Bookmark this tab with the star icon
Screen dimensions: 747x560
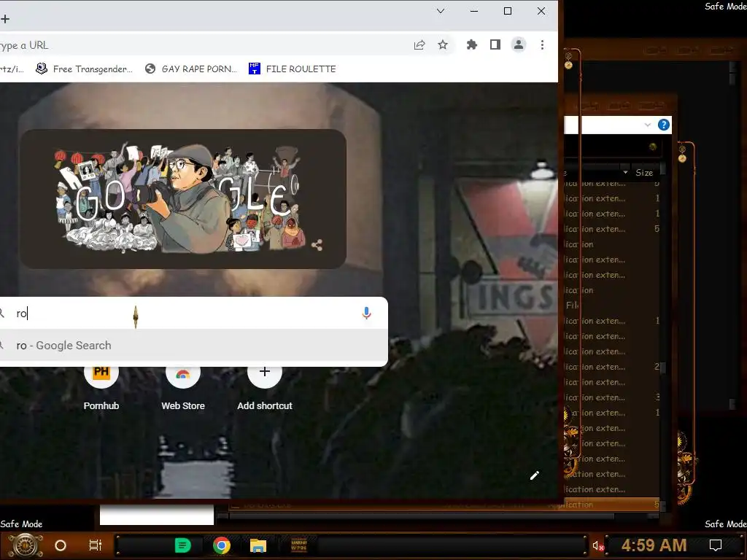pyautogui.click(x=443, y=44)
